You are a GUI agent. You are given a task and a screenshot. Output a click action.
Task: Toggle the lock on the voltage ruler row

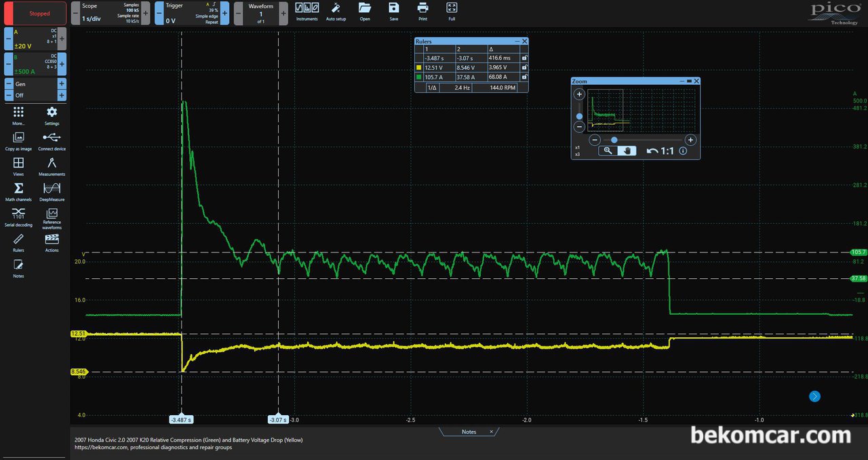tap(523, 68)
